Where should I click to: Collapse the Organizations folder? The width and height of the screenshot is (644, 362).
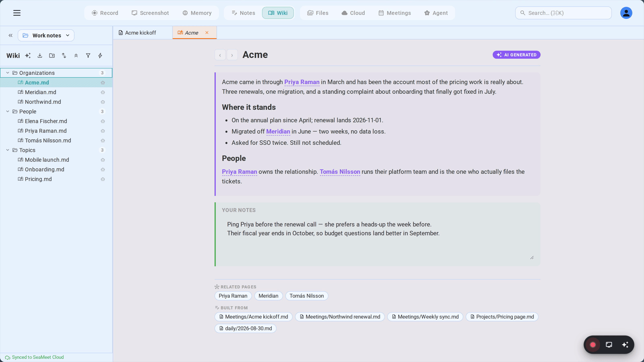tap(8, 73)
